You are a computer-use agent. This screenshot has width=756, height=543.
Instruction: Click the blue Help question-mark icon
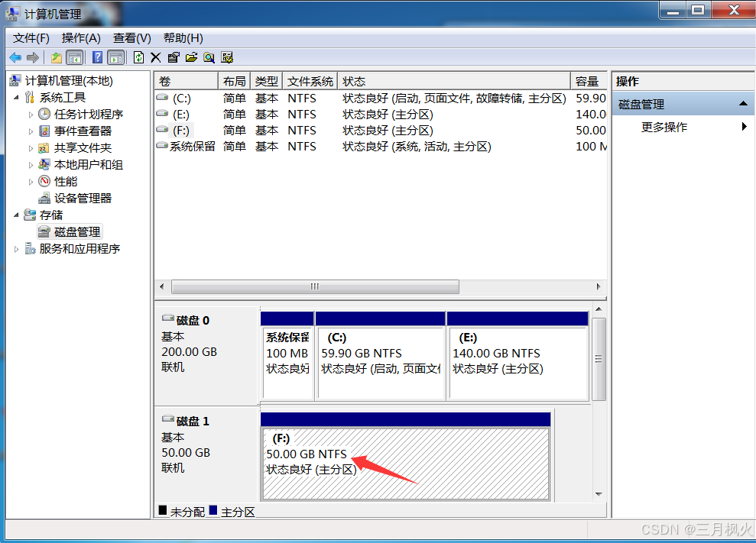click(x=97, y=58)
